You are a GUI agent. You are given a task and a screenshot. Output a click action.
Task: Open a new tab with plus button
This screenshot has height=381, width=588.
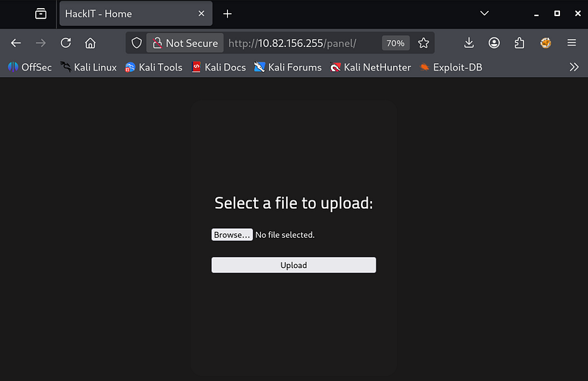point(228,14)
